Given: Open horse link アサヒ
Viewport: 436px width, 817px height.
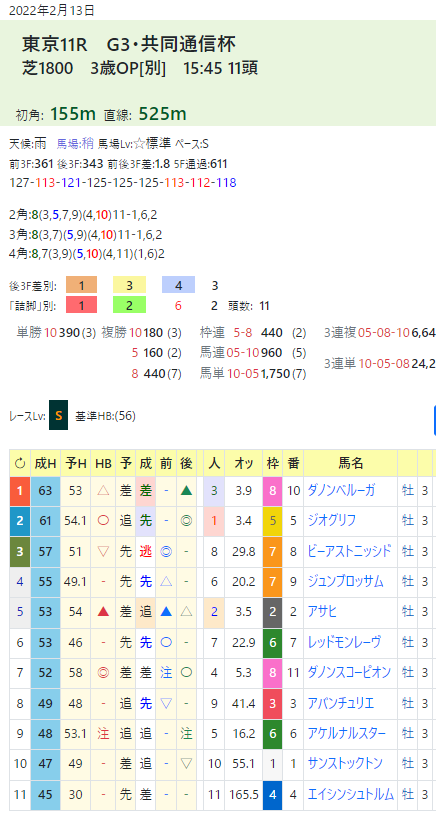Looking at the screenshot, I should pyautogui.click(x=322, y=612).
